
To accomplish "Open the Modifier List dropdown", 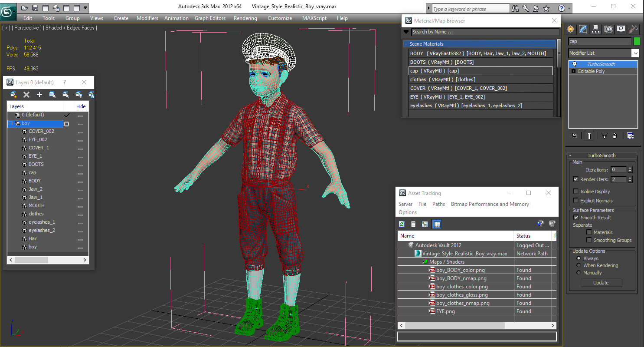I will click(635, 53).
